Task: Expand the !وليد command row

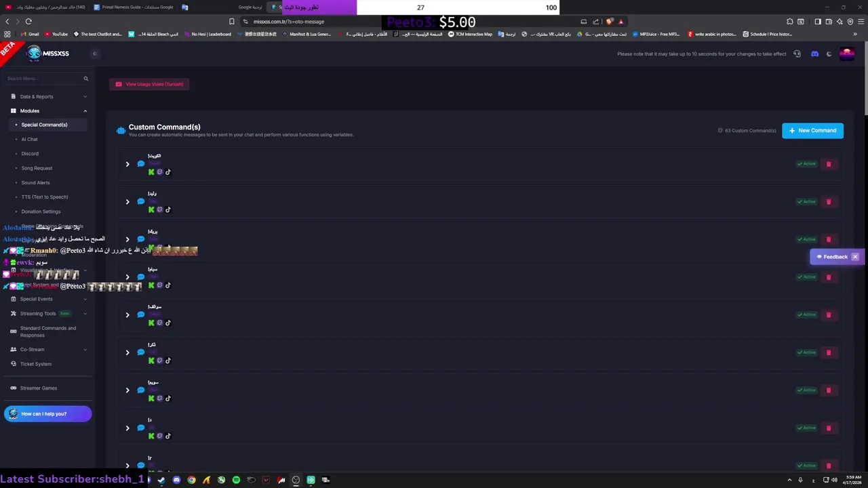Action: pyautogui.click(x=127, y=202)
